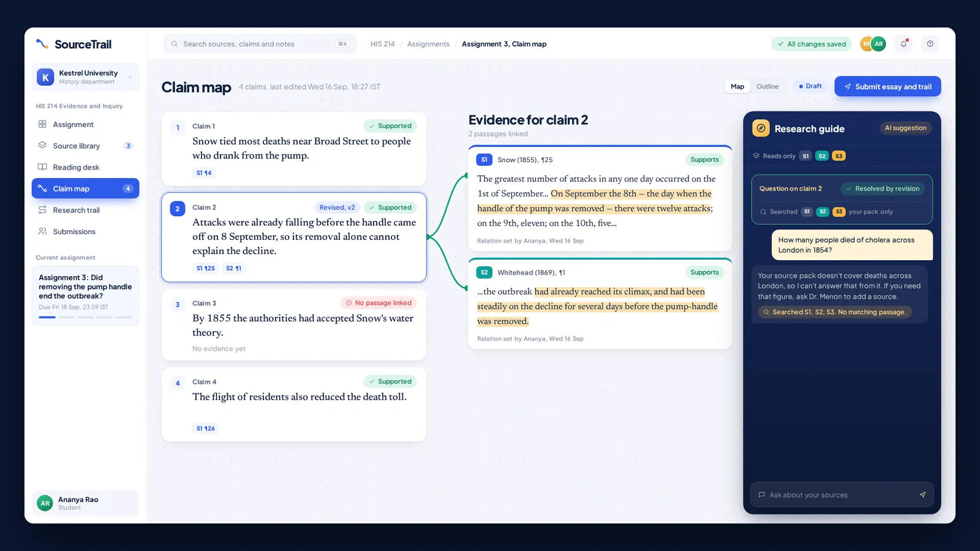Click the assignment progress bar
This screenshot has height=551, width=980.
tap(85, 317)
